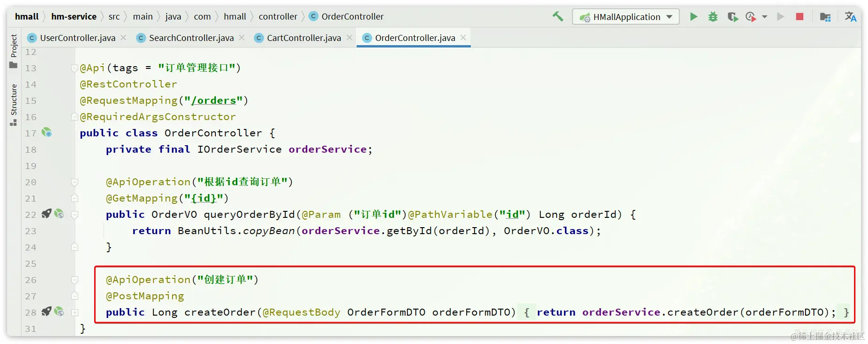This screenshot has height=344, width=868.
Task: Click Spring leaf gutter icon on line 22
Action: [59, 214]
